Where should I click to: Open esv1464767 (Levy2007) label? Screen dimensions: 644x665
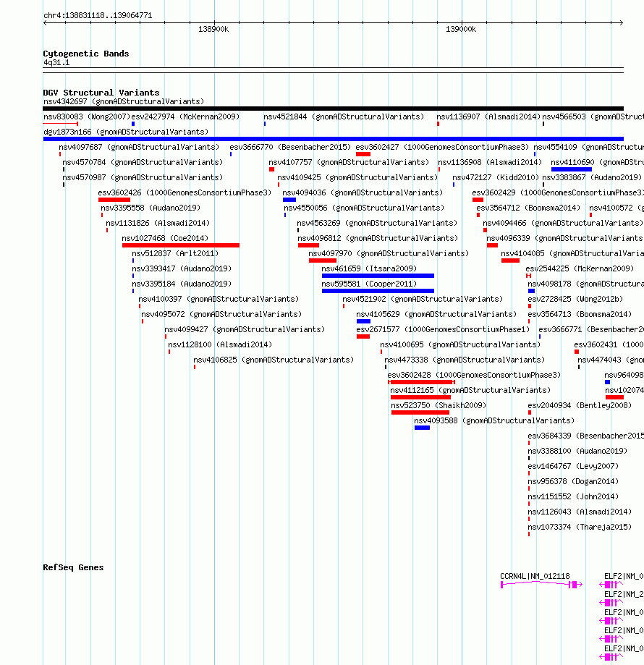[x=573, y=467]
